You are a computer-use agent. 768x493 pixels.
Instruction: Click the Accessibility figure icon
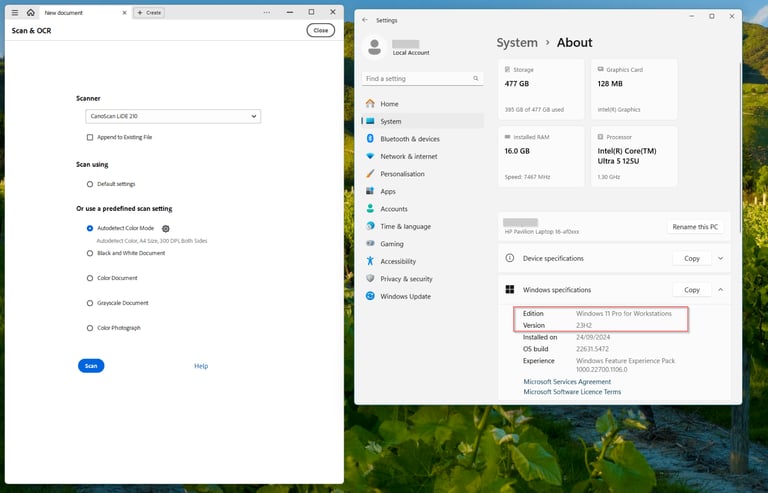point(370,261)
